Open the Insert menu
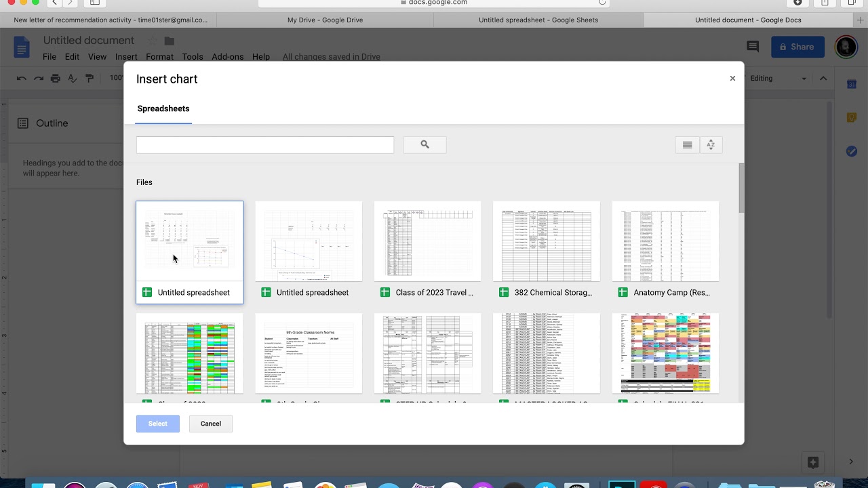 point(126,57)
